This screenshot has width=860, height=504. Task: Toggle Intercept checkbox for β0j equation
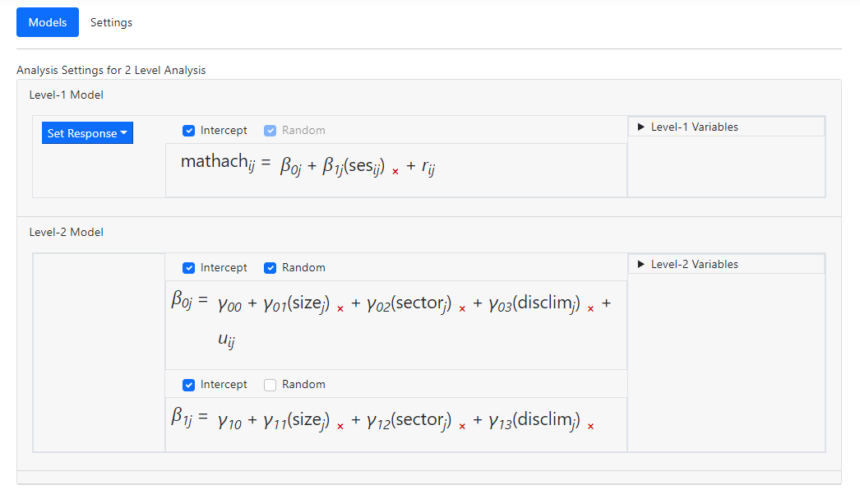(x=189, y=268)
